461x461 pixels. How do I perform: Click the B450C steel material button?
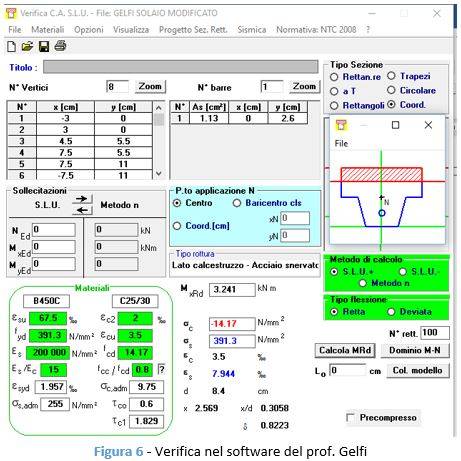(x=46, y=301)
